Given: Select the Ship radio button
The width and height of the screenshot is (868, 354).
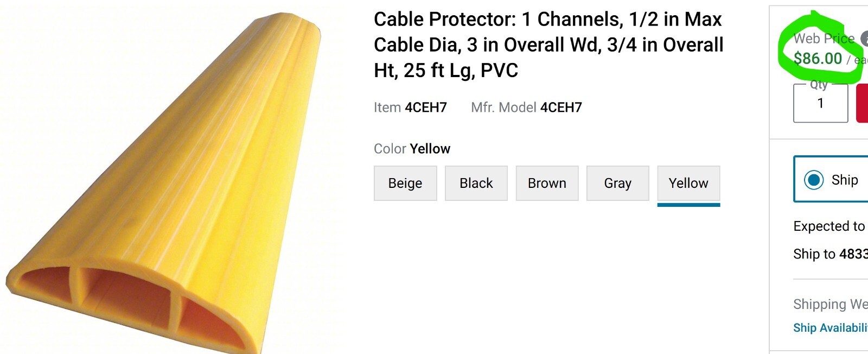Looking at the screenshot, I should (x=814, y=180).
